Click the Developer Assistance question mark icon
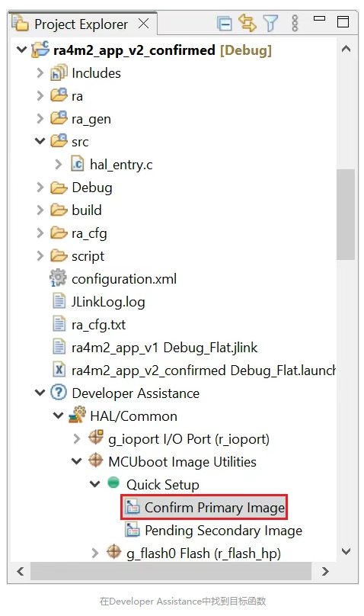 pos(59,393)
